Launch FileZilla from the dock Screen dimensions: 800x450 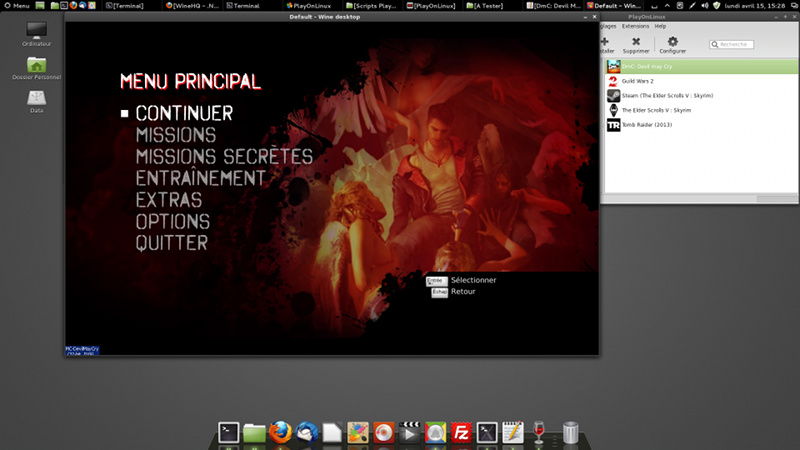coord(461,433)
